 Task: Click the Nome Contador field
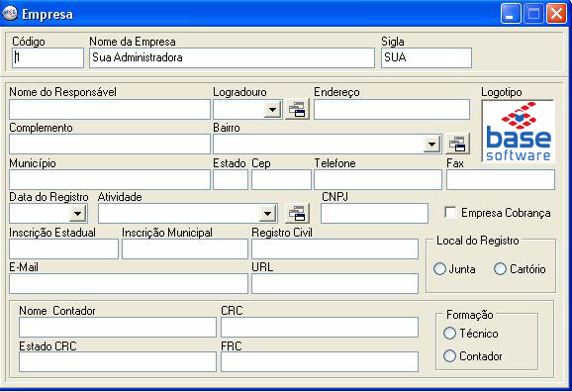(x=118, y=327)
